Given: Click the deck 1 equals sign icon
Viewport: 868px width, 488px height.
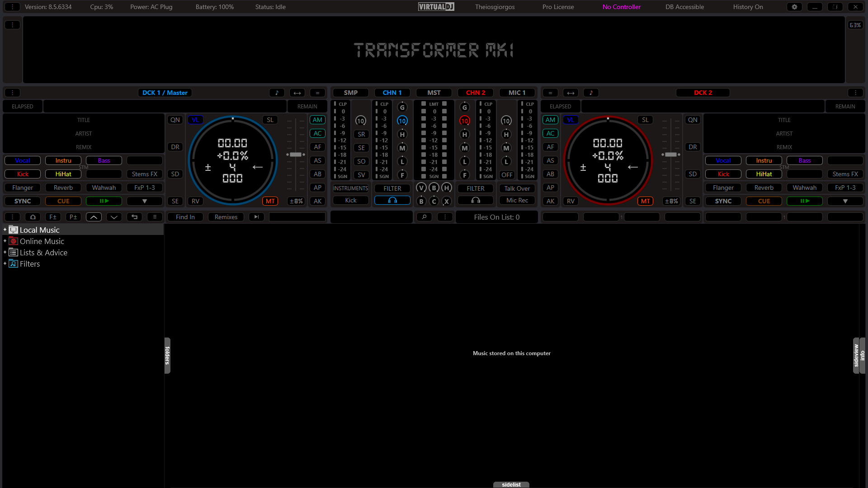Looking at the screenshot, I should point(317,93).
